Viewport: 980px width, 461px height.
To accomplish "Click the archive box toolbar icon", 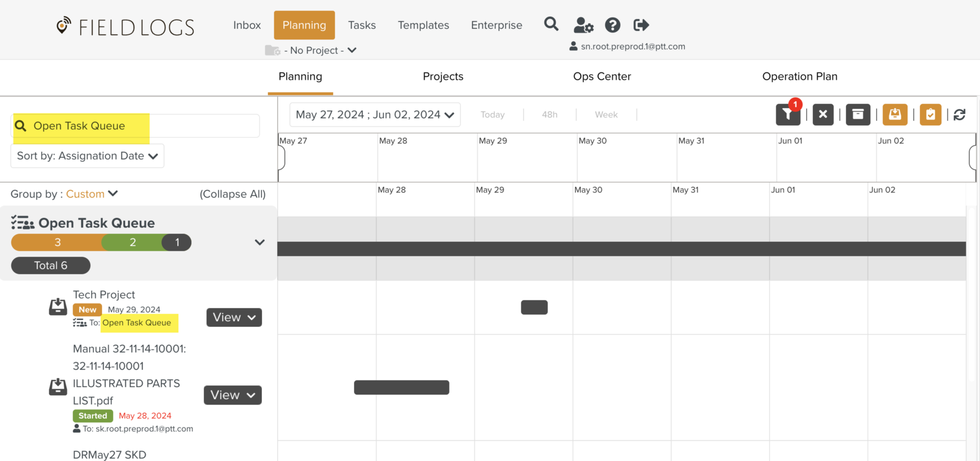I will coord(858,115).
